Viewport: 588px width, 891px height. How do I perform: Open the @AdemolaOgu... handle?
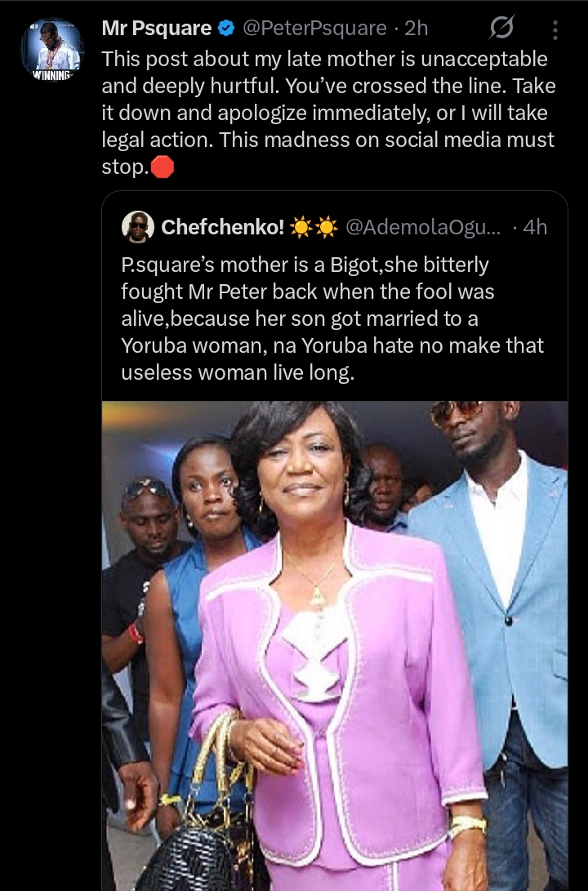423,227
